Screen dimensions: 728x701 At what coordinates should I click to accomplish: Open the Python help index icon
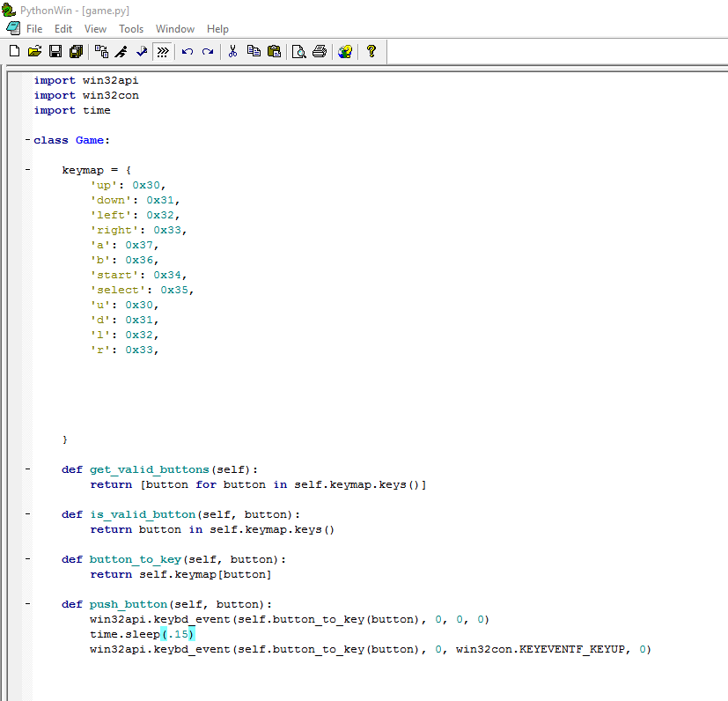click(x=345, y=51)
